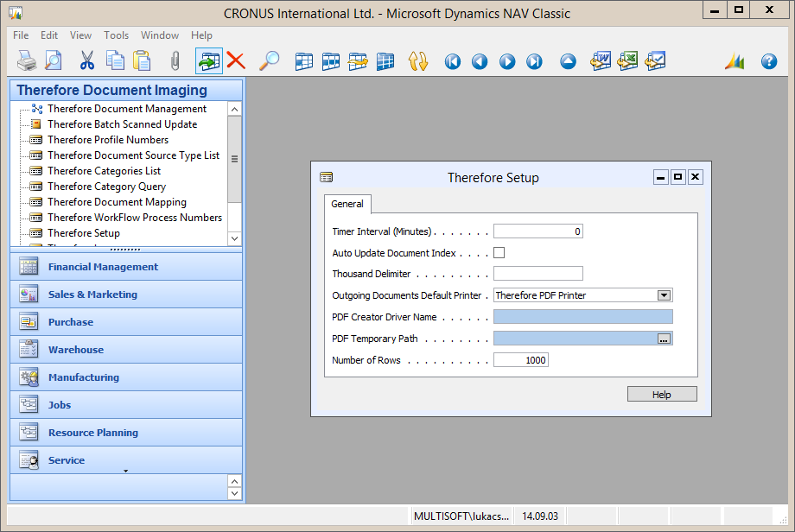795x532 pixels.
Task: Select Therefore Setup in navigation tree
Action: [84, 233]
